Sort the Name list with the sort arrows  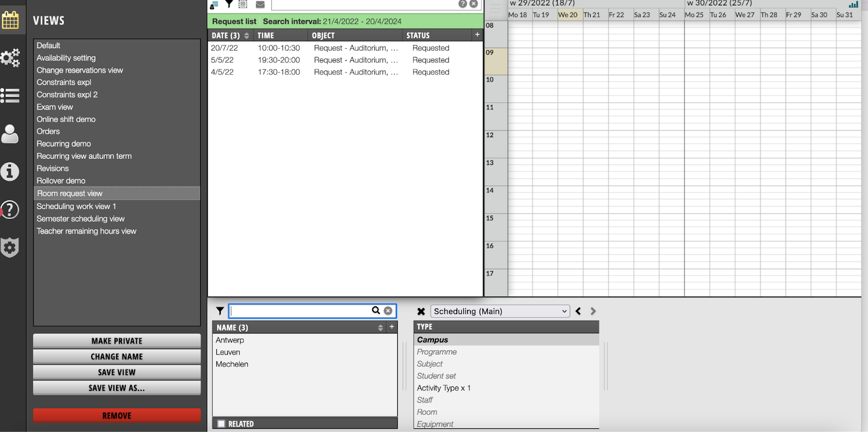380,327
